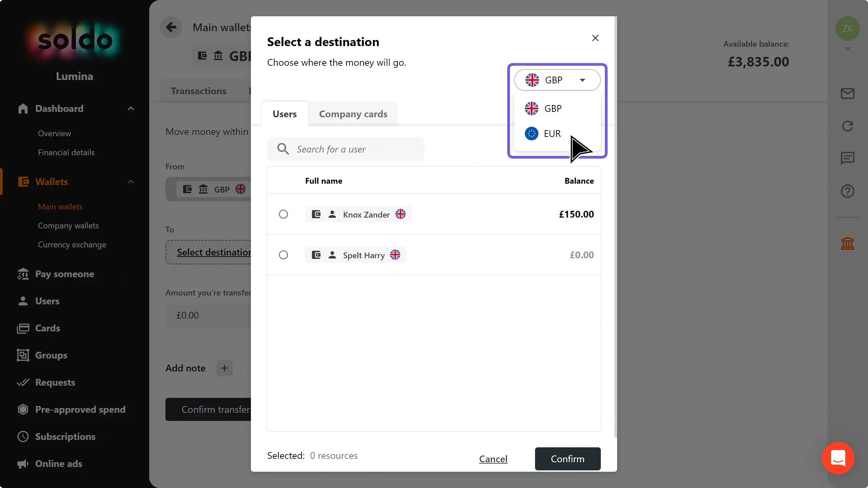Switch to the Users tab

(285, 114)
